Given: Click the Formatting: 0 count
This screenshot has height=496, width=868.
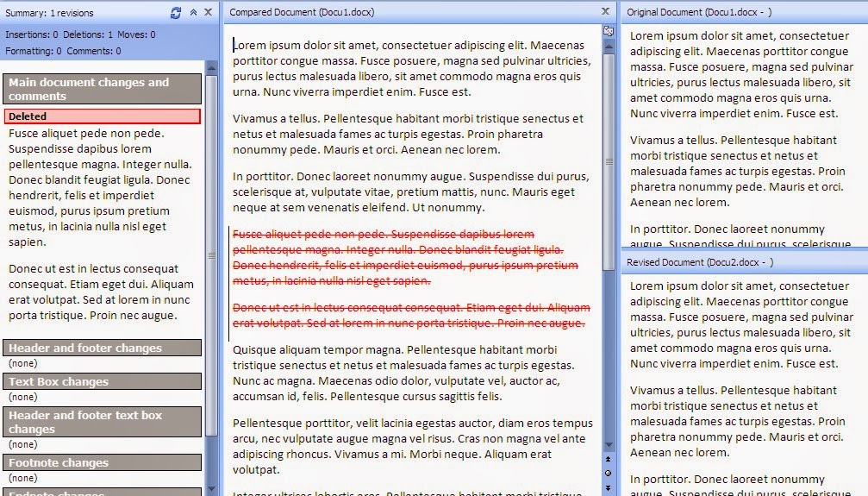Looking at the screenshot, I should [34, 51].
